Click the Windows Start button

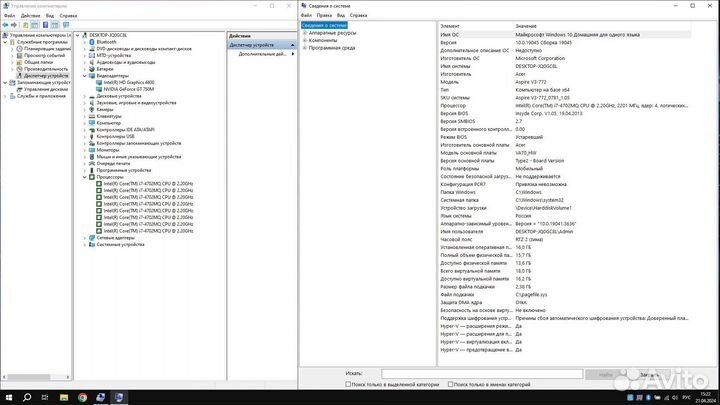click(8, 396)
